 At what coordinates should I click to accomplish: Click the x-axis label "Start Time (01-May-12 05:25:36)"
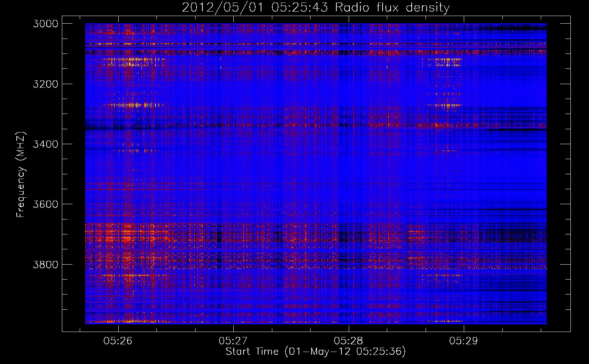coord(316,352)
